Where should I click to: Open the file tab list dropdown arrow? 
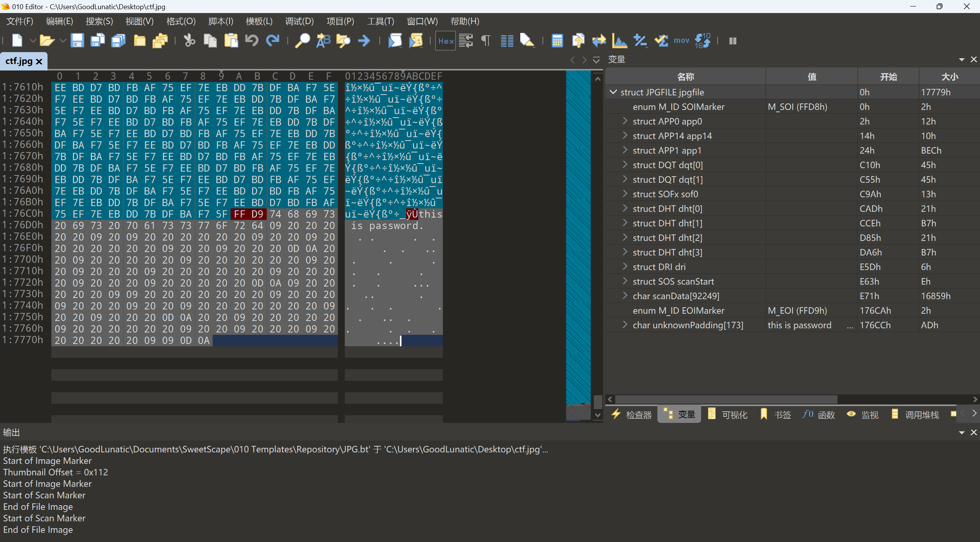pos(596,60)
